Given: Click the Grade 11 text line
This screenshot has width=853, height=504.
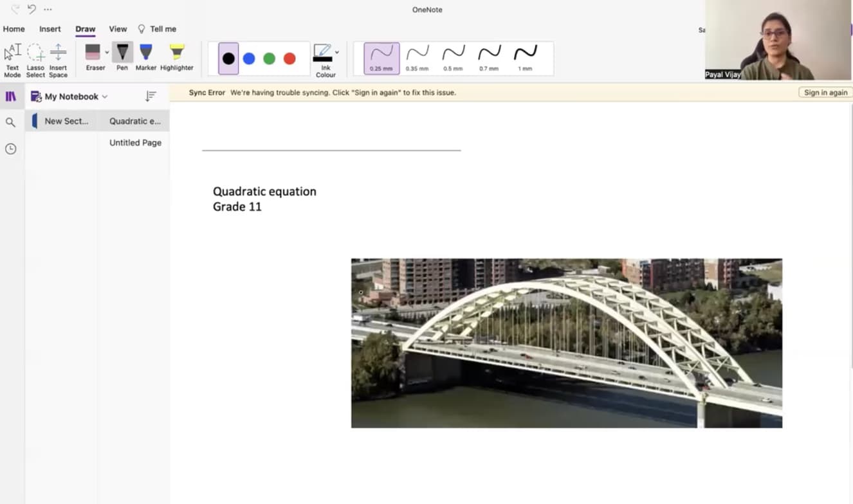Looking at the screenshot, I should click(x=237, y=207).
